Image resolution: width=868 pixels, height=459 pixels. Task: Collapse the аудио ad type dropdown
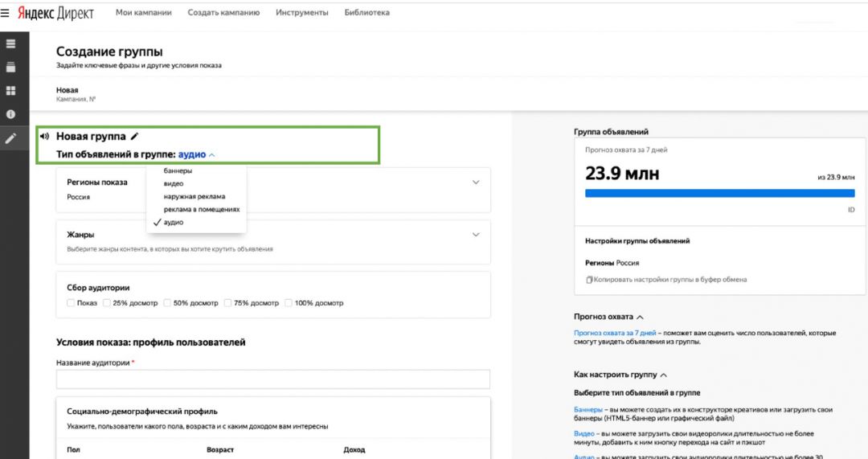211,154
